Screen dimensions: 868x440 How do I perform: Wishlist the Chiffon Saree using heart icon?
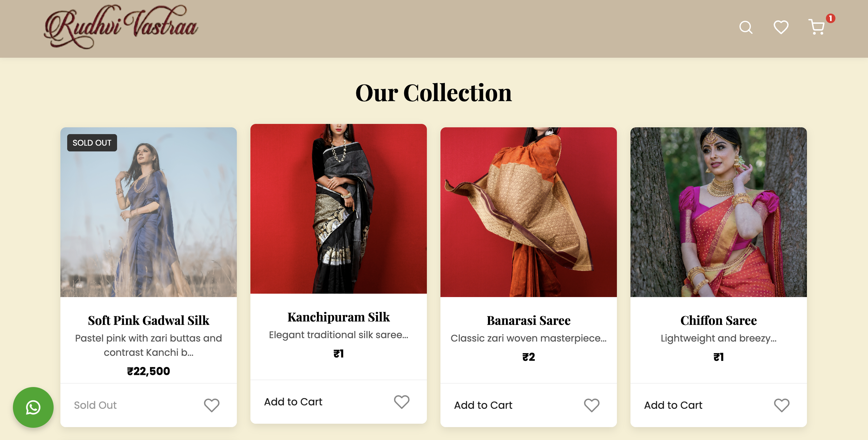(781, 405)
